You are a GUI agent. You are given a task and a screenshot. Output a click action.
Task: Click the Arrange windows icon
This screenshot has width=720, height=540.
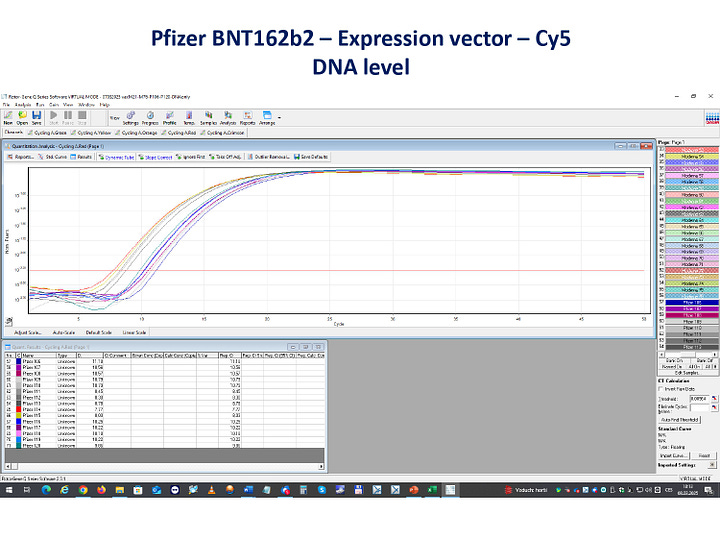pyautogui.click(x=267, y=118)
